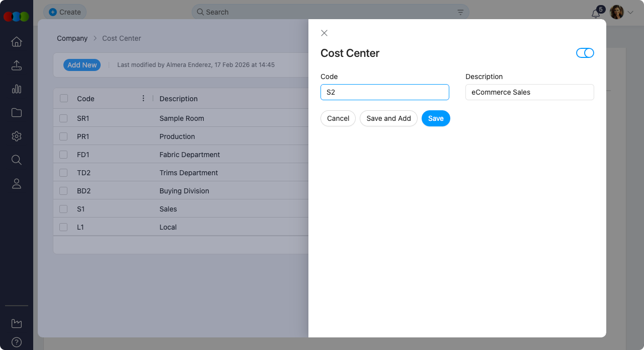The width and height of the screenshot is (644, 350).
Task: Open the analytics bar-chart sidebar icon
Action: [x=17, y=89]
